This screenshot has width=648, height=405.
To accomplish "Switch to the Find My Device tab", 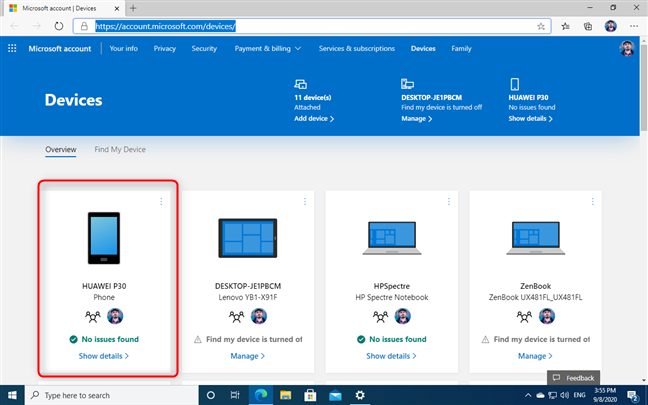I will coord(120,149).
